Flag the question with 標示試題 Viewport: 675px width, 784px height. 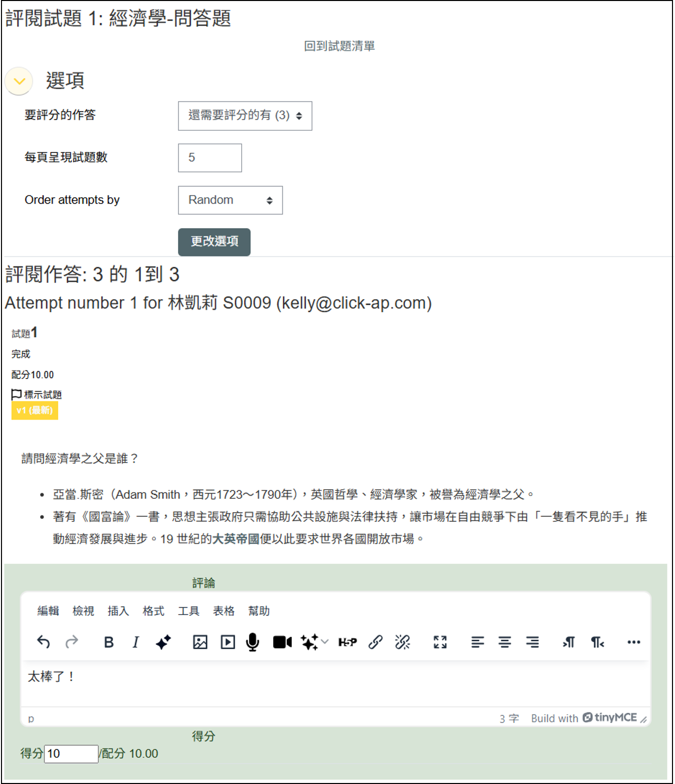click(x=37, y=395)
